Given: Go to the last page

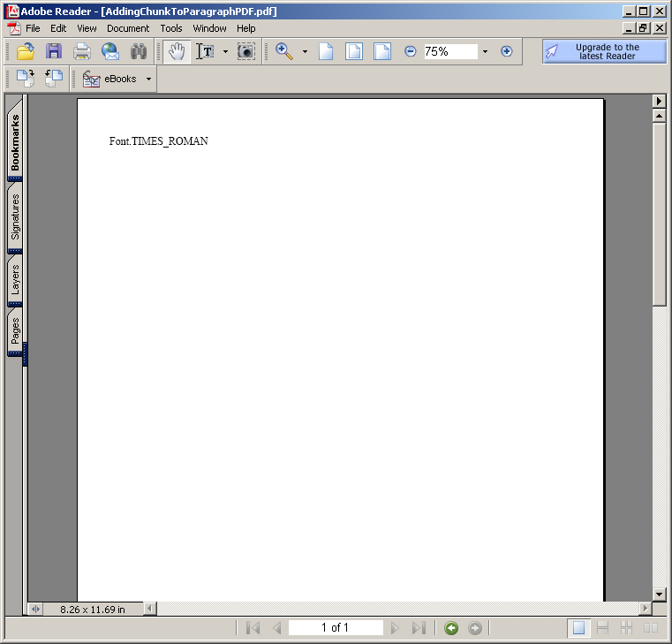Looking at the screenshot, I should click(x=419, y=628).
